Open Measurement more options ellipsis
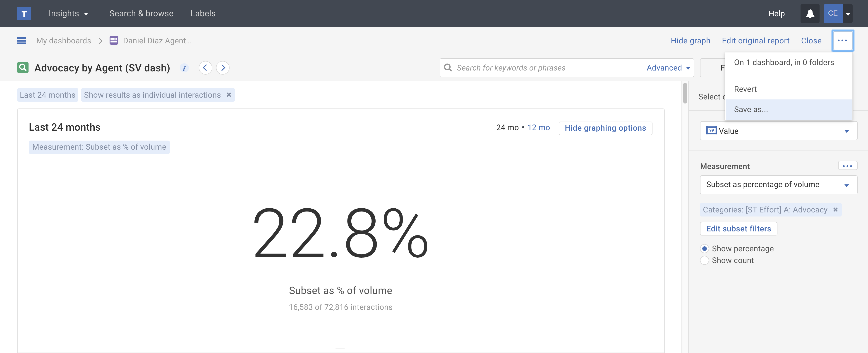This screenshot has height=353, width=868. click(x=847, y=166)
